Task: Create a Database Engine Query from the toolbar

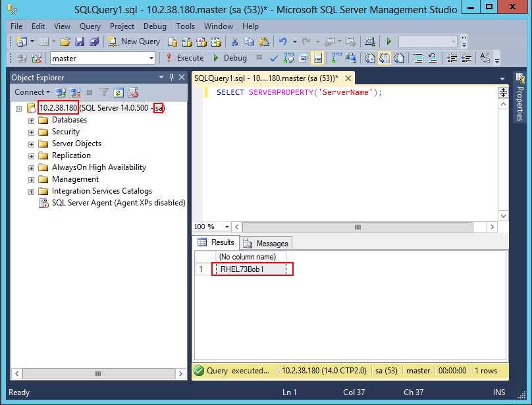Action: tap(173, 41)
